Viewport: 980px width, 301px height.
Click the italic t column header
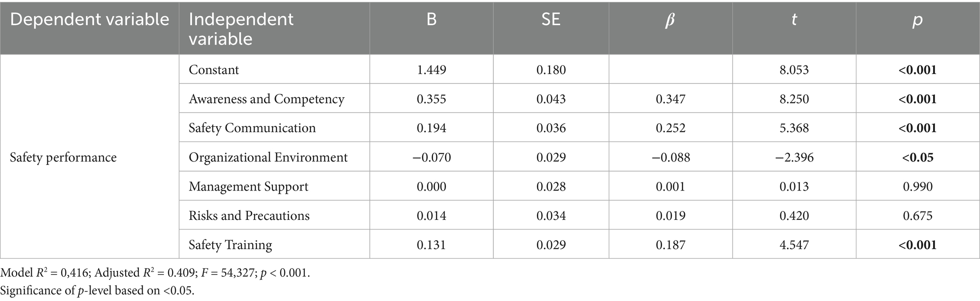tap(794, 19)
